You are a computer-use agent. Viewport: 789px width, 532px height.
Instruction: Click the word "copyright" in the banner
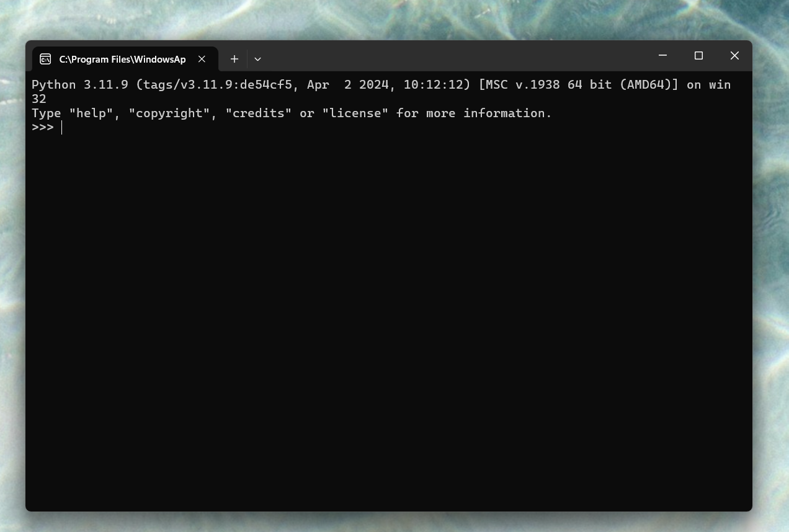pyautogui.click(x=169, y=113)
